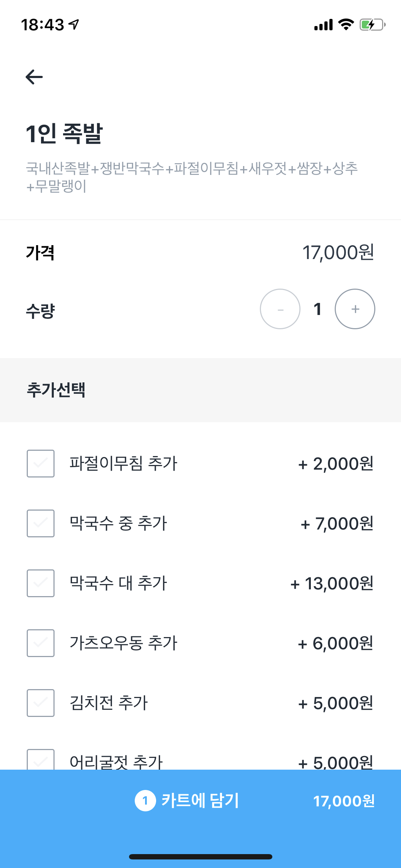
Task: Select the 파절이무침 추가 option label
Action: [123, 464]
